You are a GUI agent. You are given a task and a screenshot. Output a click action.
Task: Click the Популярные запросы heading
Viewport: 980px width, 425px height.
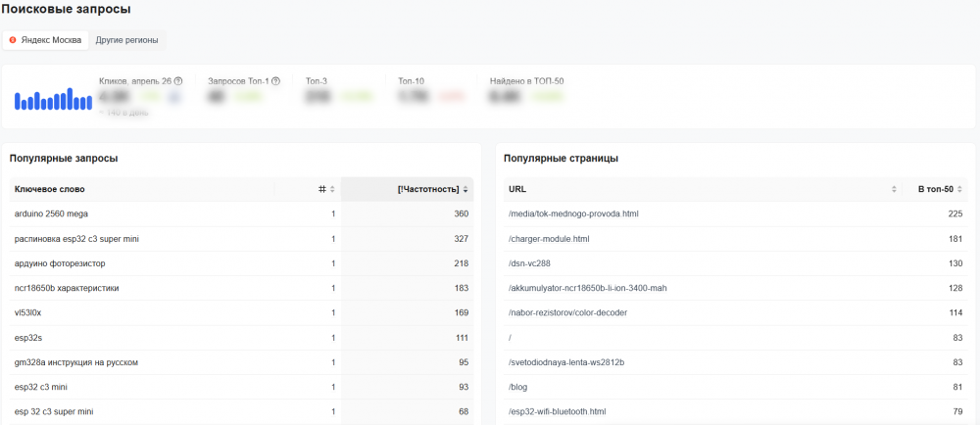[x=64, y=159]
